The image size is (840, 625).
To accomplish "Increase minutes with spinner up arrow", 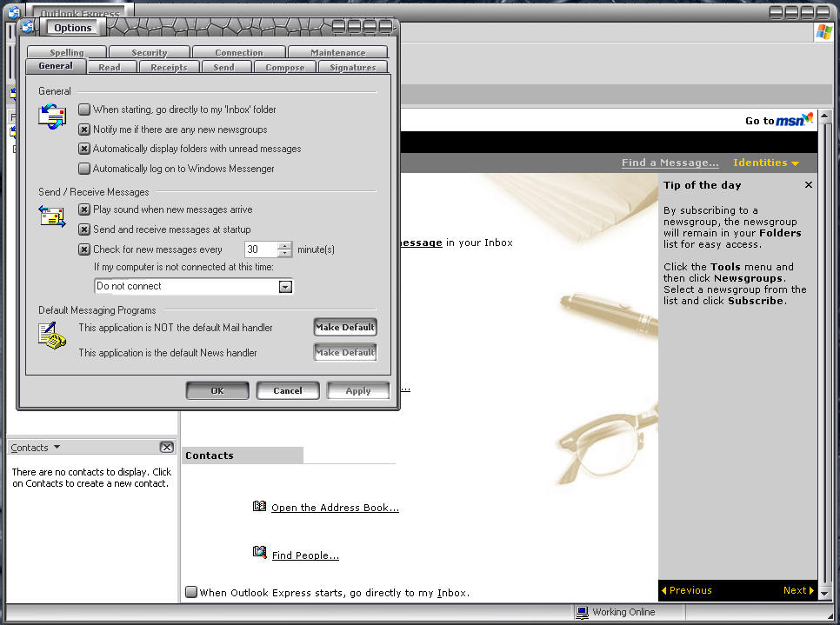I will point(285,246).
